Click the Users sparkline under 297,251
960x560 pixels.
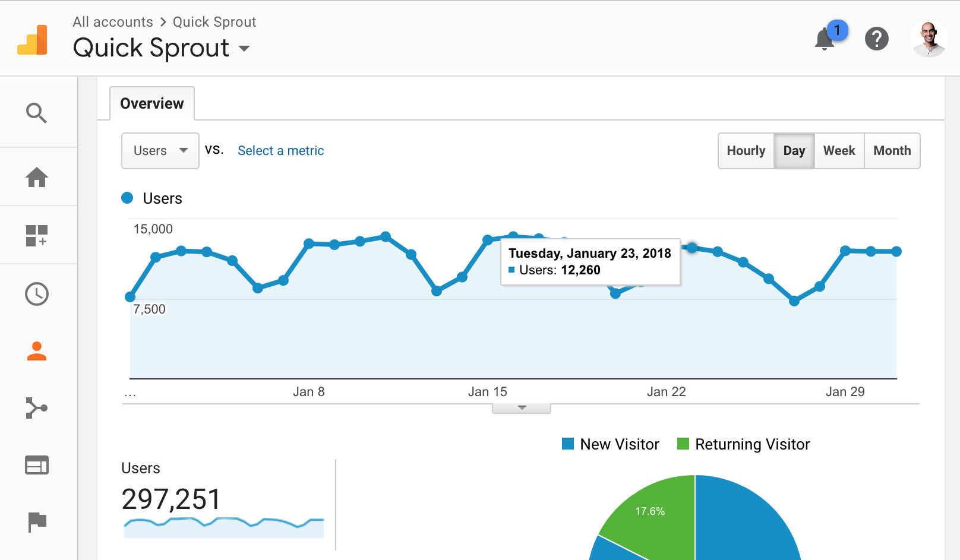coord(224,527)
